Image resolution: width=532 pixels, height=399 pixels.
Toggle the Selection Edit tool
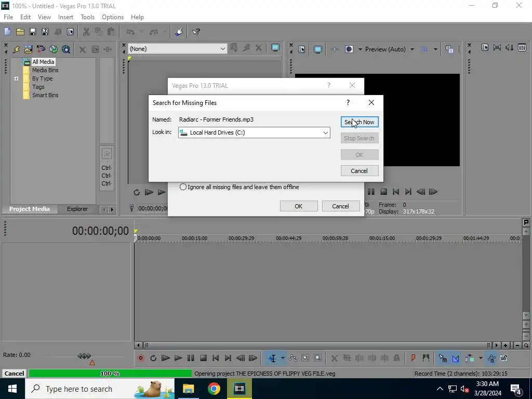point(305,358)
